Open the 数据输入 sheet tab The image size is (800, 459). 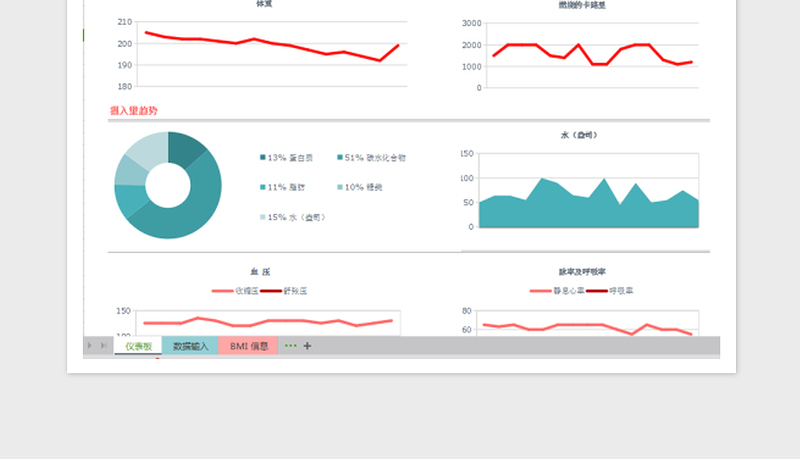(190, 346)
